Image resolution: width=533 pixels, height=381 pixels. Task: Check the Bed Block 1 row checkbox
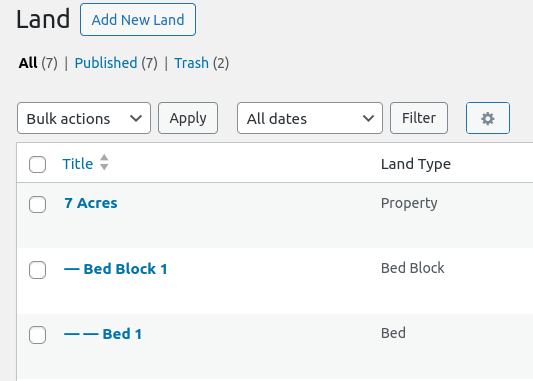click(37, 270)
